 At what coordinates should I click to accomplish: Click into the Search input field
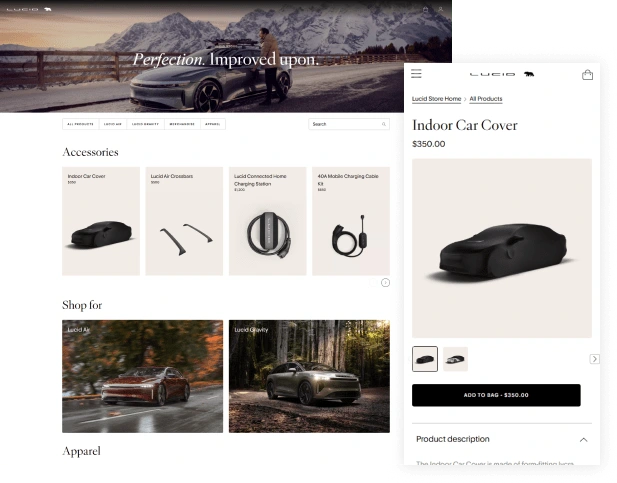(x=349, y=124)
